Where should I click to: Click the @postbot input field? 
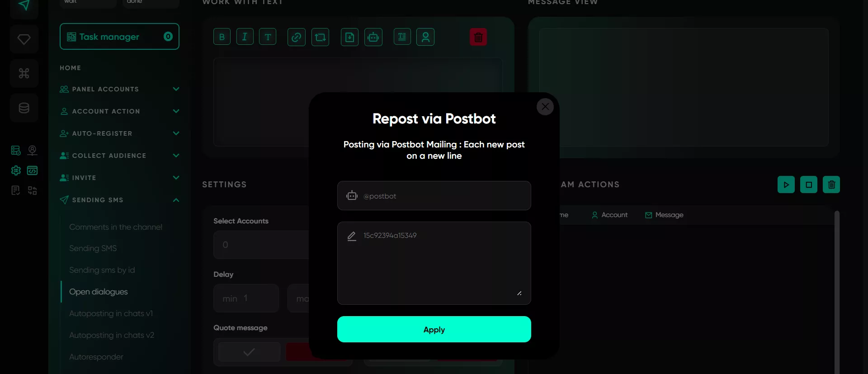[434, 195]
